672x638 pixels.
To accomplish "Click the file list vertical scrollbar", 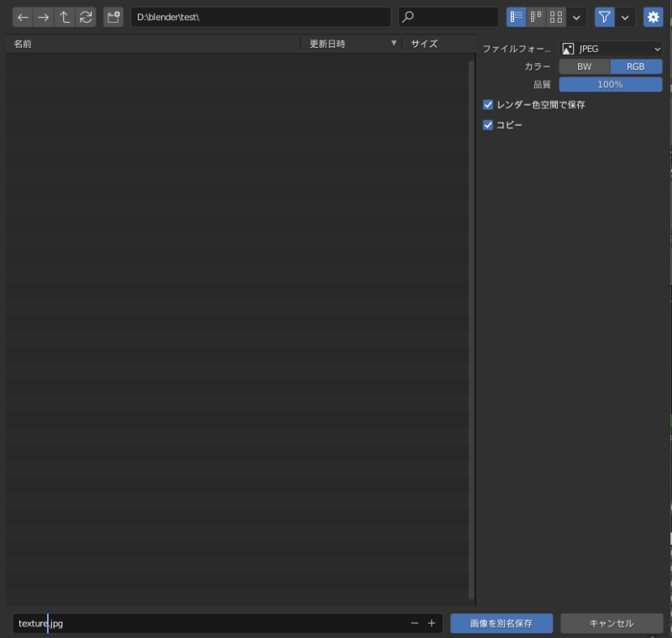I will (471, 330).
